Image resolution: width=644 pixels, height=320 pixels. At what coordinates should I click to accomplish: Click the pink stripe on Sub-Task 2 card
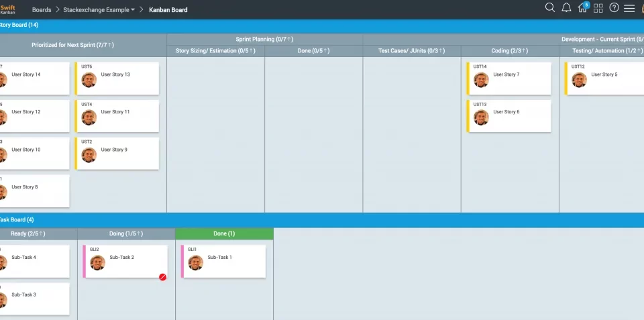click(85, 261)
